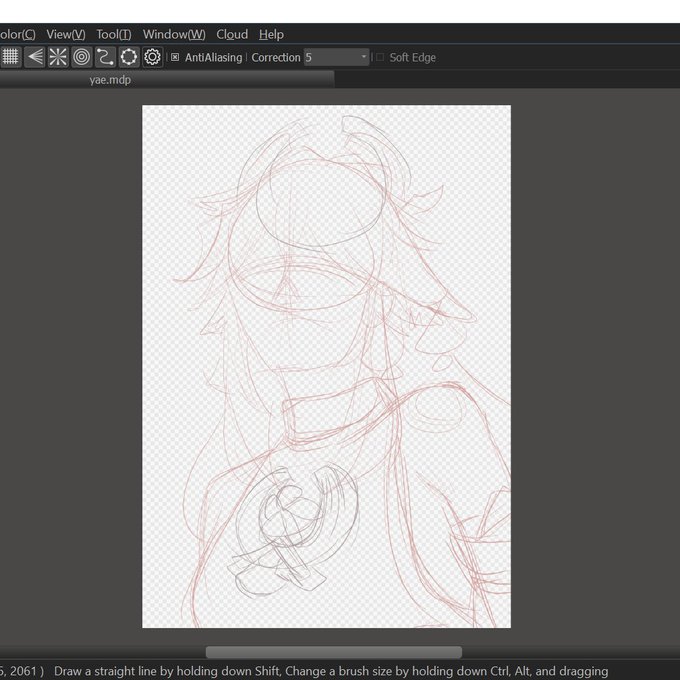
Task: Click the status bar hint text
Action: (331, 671)
